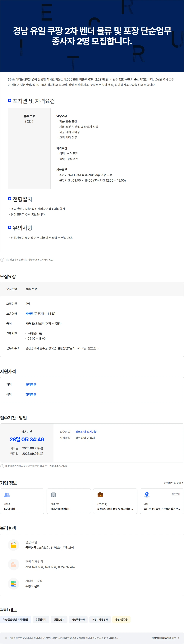Image resolution: width=184 pixels, height=644 pixels.
Task: Click the 기업구분 중소기업 card
Action: (68, 501)
